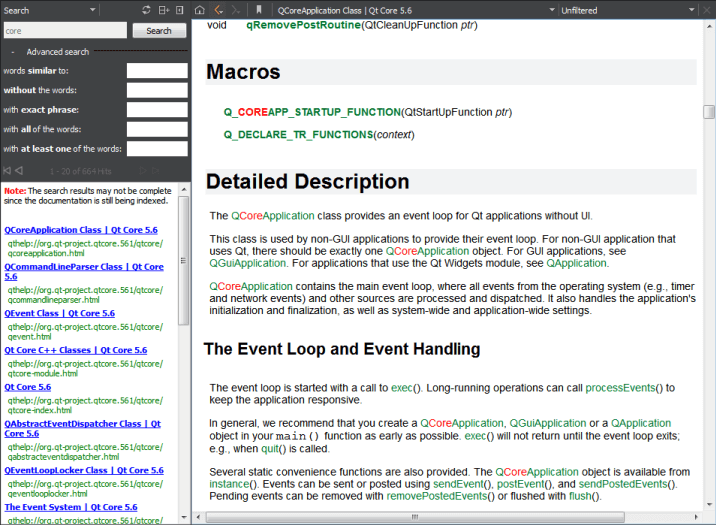Screen dimensions: 716x525
Task: Click the document scroll-down arrow
Action: pos(709,504)
